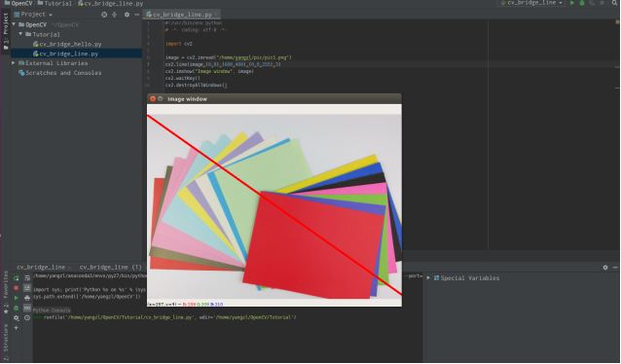Click Scroll from Source target icon
The image size is (621, 364).
[104, 15]
